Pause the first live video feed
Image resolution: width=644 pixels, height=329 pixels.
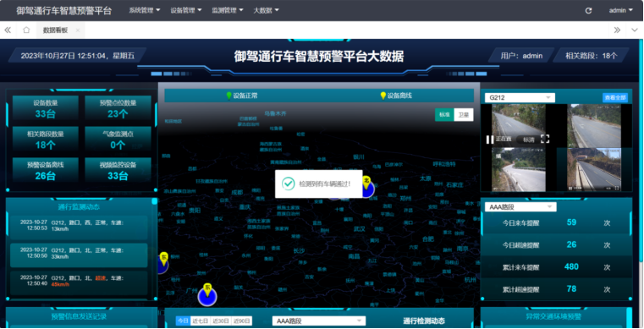point(490,139)
